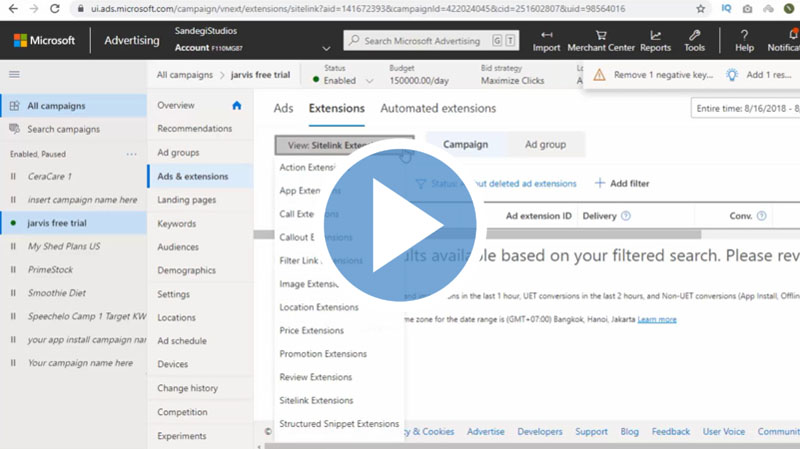The height and width of the screenshot is (449, 800).
Task: Reload the page with the browser refresh icon
Action: pos(55,9)
